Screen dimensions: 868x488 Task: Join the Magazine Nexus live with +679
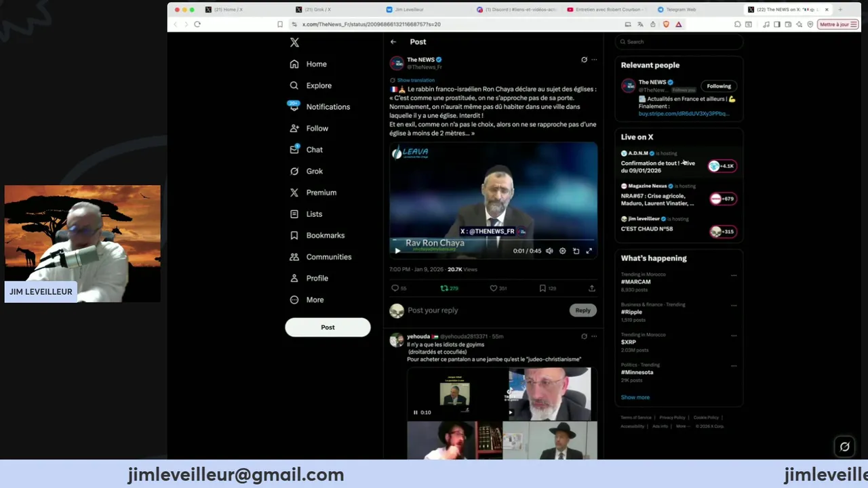point(722,199)
